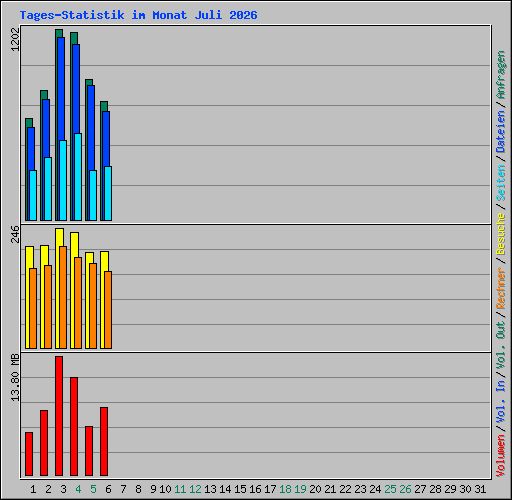Click the Seiten legend text
Screen dimensions: 512x500
[501, 183]
